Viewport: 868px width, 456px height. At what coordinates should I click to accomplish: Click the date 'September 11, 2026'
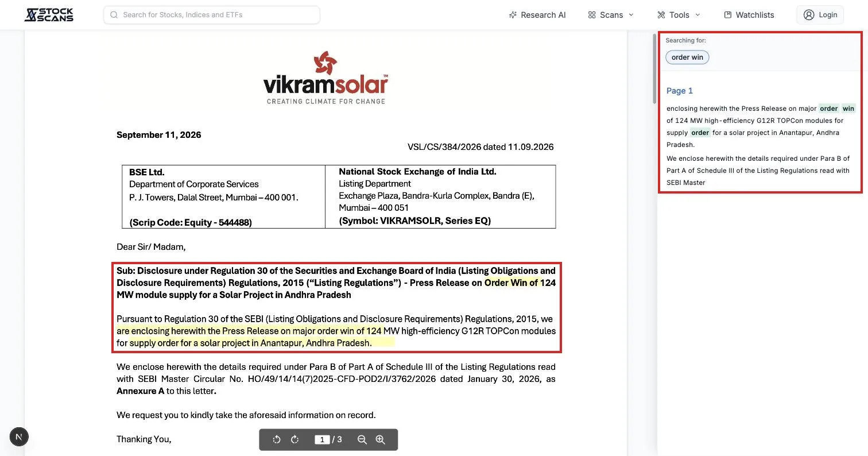click(x=158, y=135)
